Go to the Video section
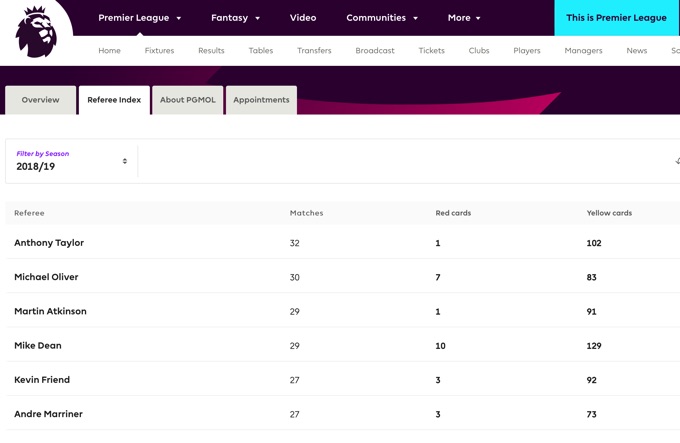 tap(303, 18)
